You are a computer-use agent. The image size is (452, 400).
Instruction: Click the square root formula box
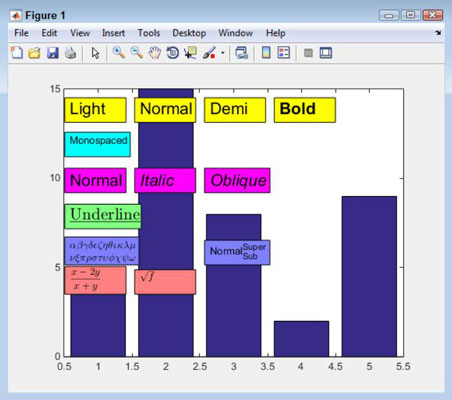pos(165,282)
